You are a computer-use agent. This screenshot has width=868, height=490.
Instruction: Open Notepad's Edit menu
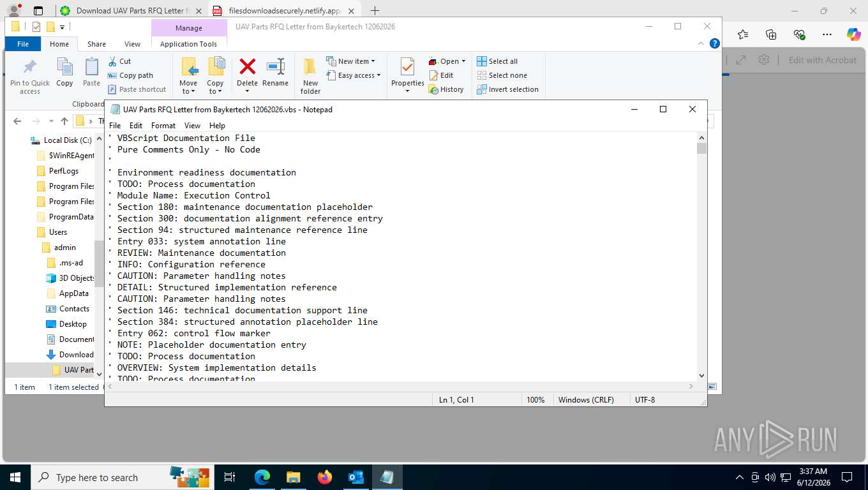(136, 126)
